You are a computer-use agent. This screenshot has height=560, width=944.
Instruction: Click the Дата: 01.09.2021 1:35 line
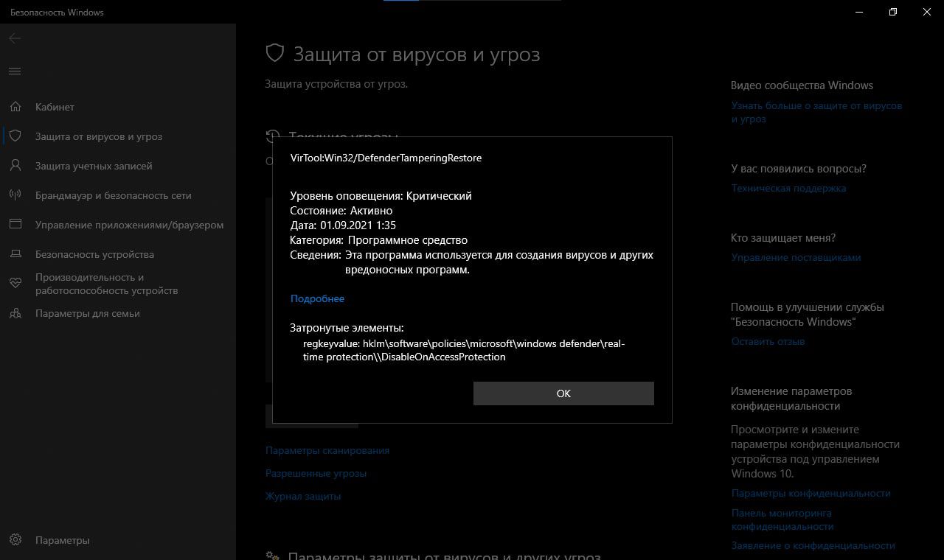(343, 225)
